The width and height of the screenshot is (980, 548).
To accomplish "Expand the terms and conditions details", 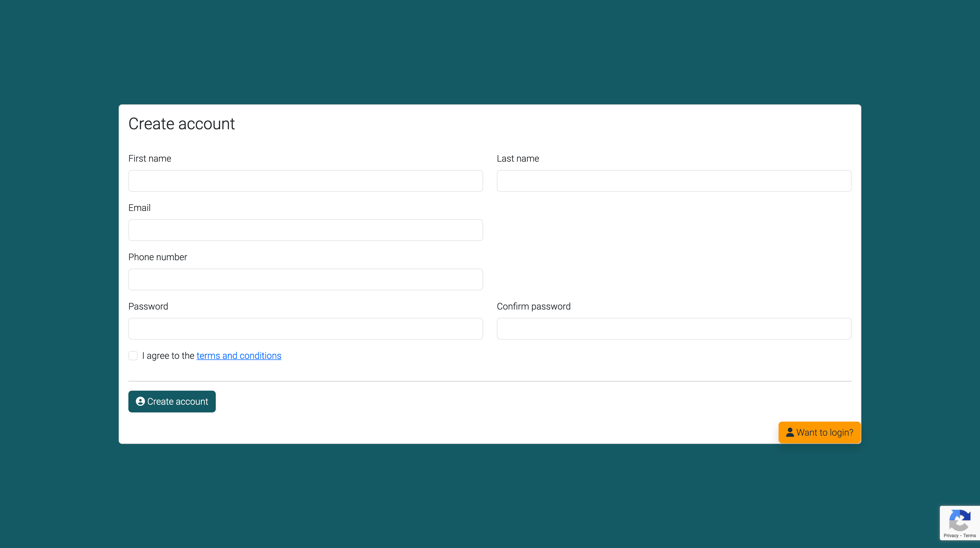I will click(238, 355).
